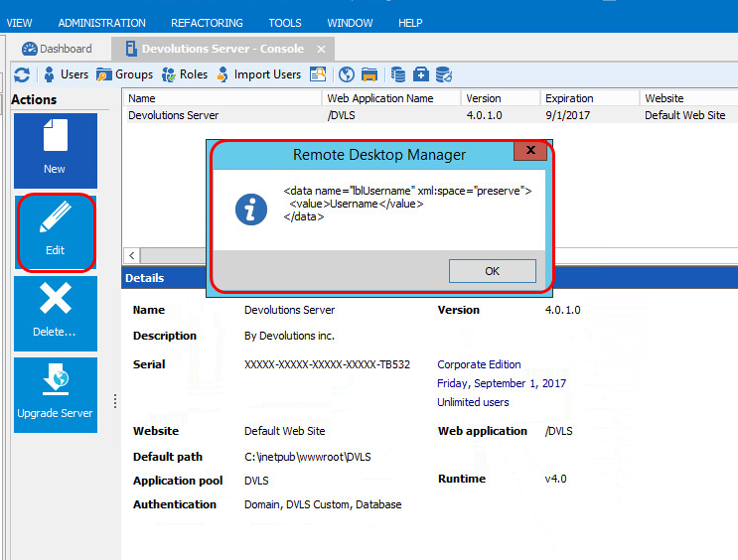Click the vertical dots splitter handle
The image size is (738, 560).
pyautogui.click(x=115, y=401)
